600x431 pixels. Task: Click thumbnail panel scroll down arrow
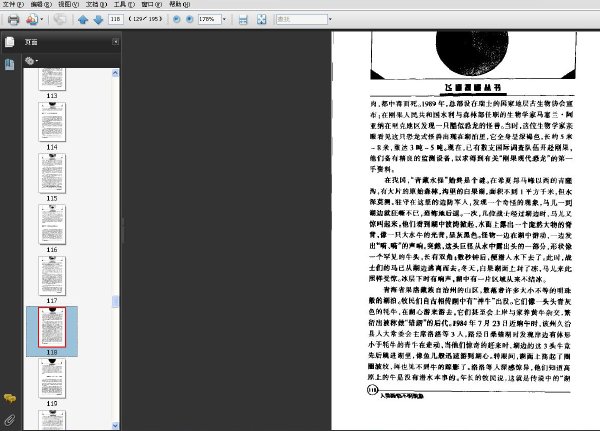[x=115, y=426]
